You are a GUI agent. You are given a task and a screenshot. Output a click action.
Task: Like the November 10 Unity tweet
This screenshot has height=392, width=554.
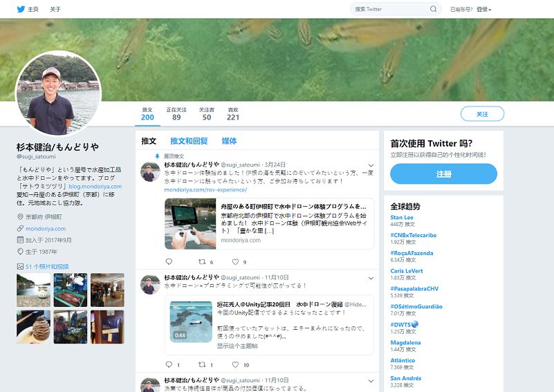pyautogui.click(x=235, y=364)
